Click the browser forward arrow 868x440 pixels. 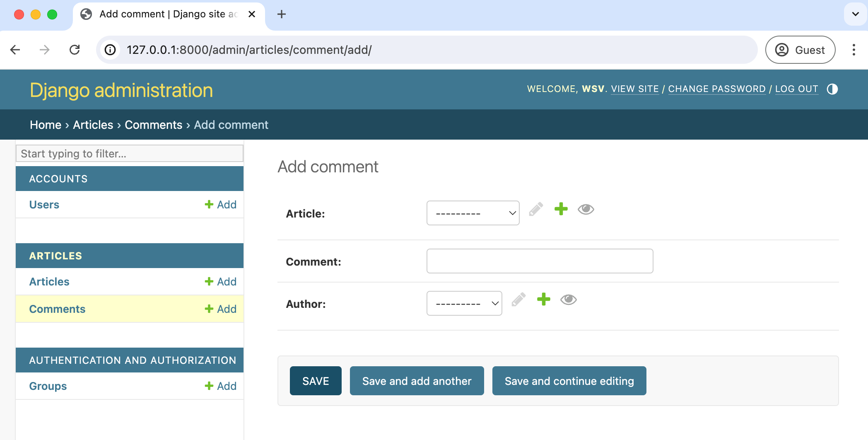pos(45,50)
